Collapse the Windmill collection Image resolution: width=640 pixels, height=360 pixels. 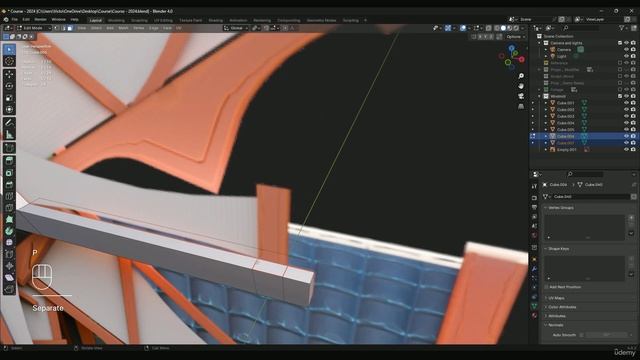(540, 96)
